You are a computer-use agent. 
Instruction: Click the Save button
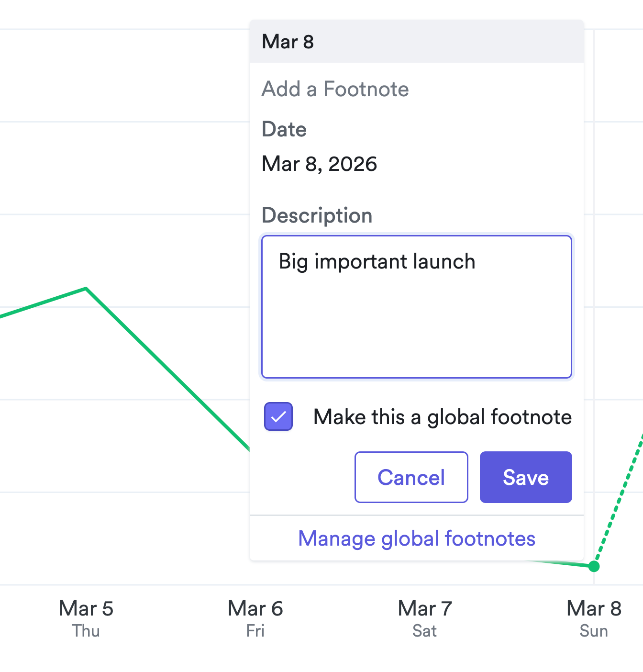point(525,477)
